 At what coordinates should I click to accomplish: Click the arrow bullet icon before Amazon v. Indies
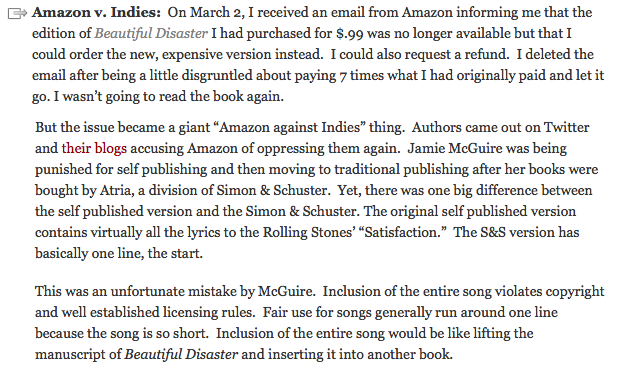pyautogui.click(x=17, y=14)
